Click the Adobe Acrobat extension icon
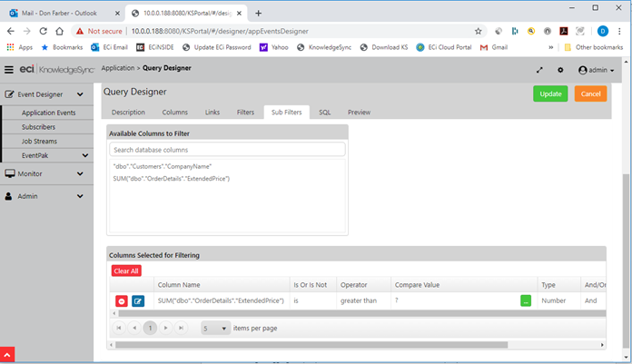This screenshot has height=364, width=632. pos(564,31)
